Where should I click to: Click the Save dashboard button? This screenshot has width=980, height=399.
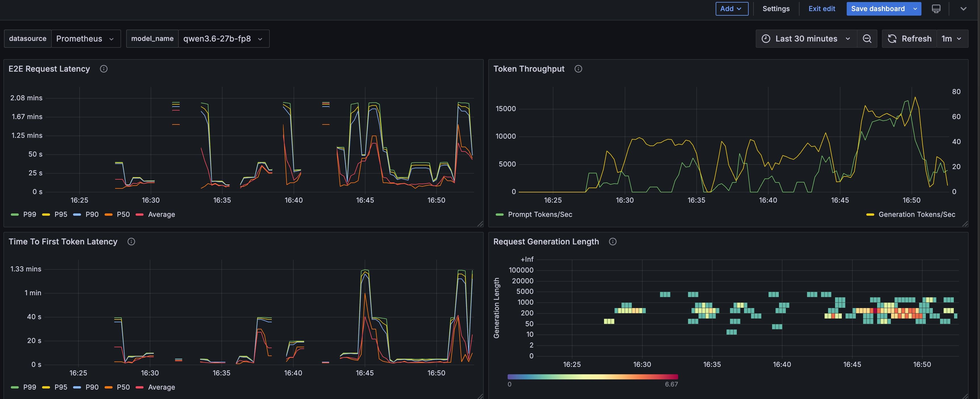click(878, 9)
